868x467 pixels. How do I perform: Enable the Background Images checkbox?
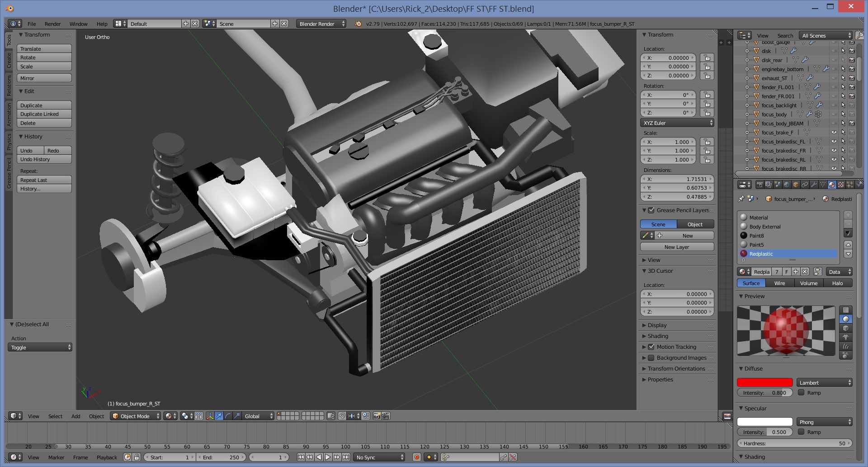pyautogui.click(x=651, y=358)
